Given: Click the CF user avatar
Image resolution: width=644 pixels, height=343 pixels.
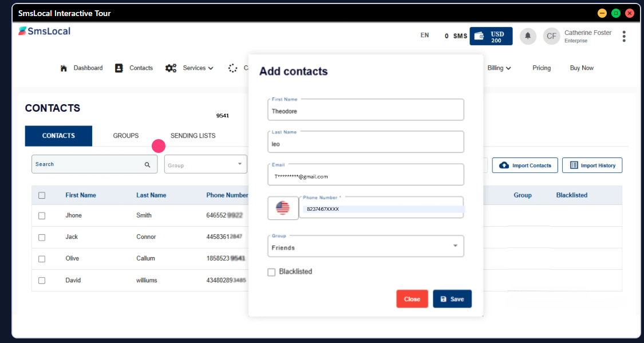Looking at the screenshot, I should [x=552, y=36].
